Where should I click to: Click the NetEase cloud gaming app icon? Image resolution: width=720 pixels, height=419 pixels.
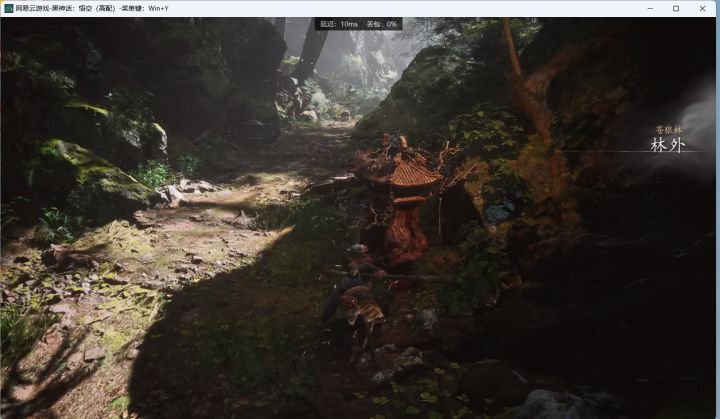point(8,8)
